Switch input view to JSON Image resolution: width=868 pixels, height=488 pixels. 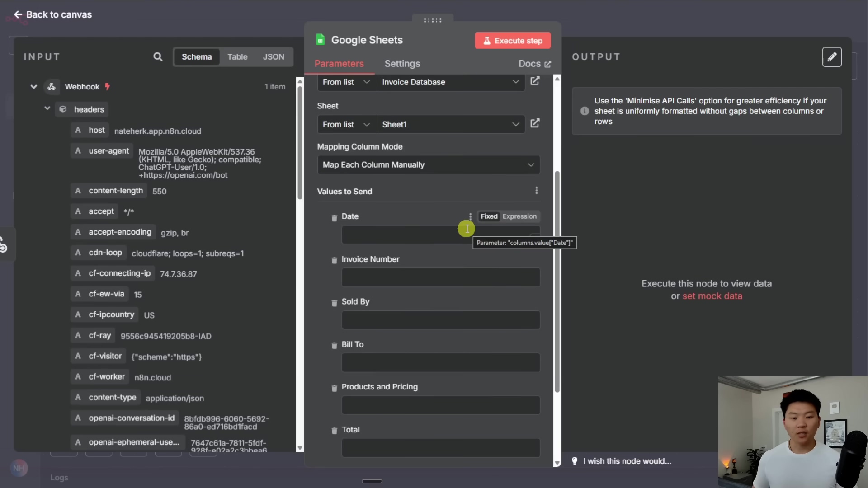274,57
